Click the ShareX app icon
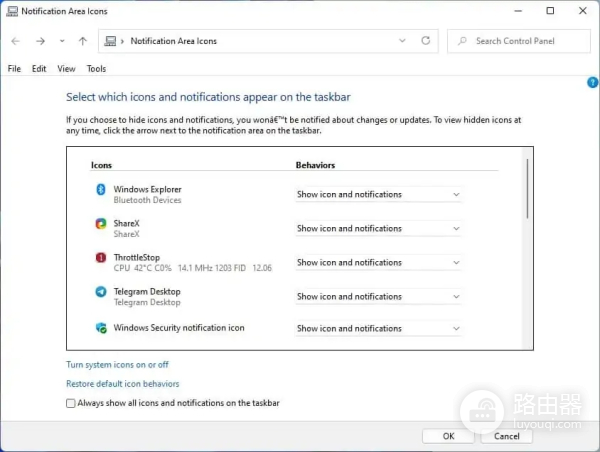The image size is (600, 452). pyautogui.click(x=100, y=224)
